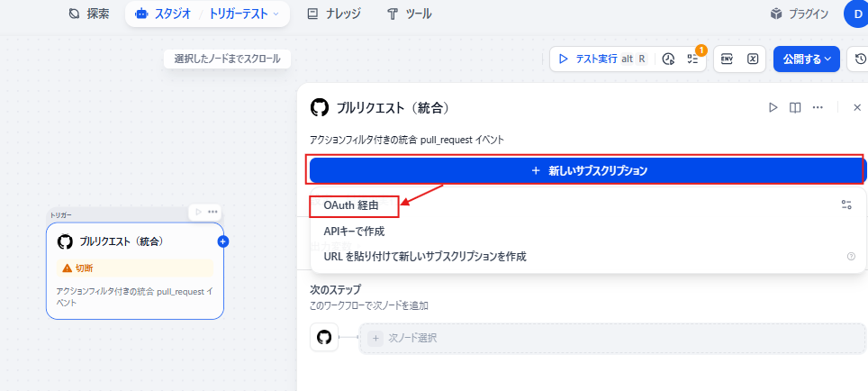Open the checklist icon with badge 1
This screenshot has height=391, width=868.
tap(693, 59)
